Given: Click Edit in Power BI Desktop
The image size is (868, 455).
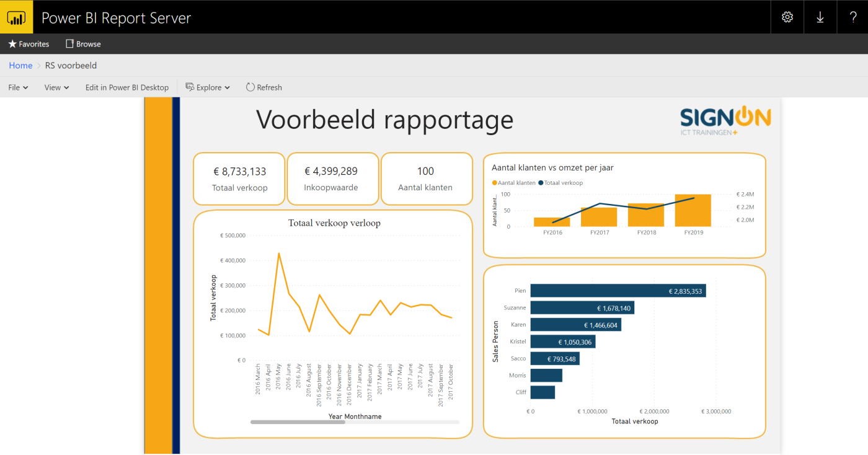Looking at the screenshot, I should [127, 87].
